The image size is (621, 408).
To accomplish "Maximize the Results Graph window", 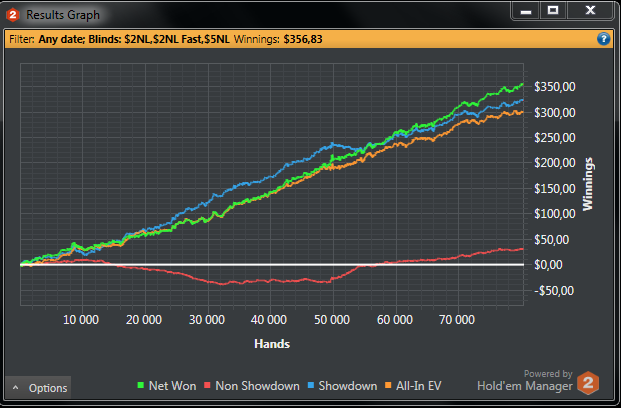I will [x=553, y=11].
